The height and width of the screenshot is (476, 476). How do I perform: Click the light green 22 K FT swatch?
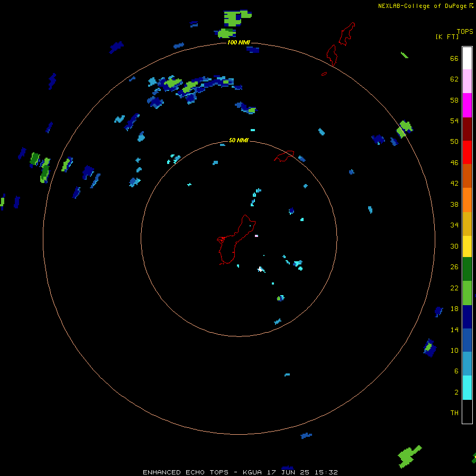pyautogui.click(x=467, y=293)
